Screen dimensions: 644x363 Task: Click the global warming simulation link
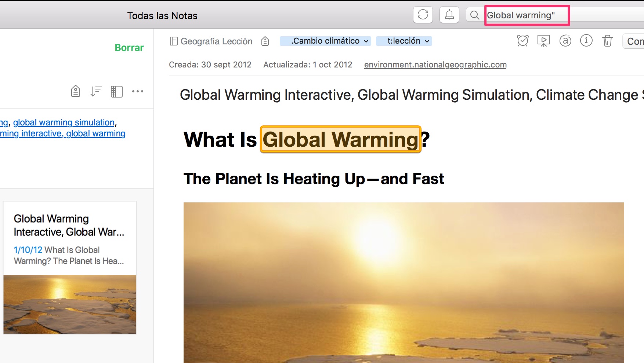pyautogui.click(x=64, y=122)
